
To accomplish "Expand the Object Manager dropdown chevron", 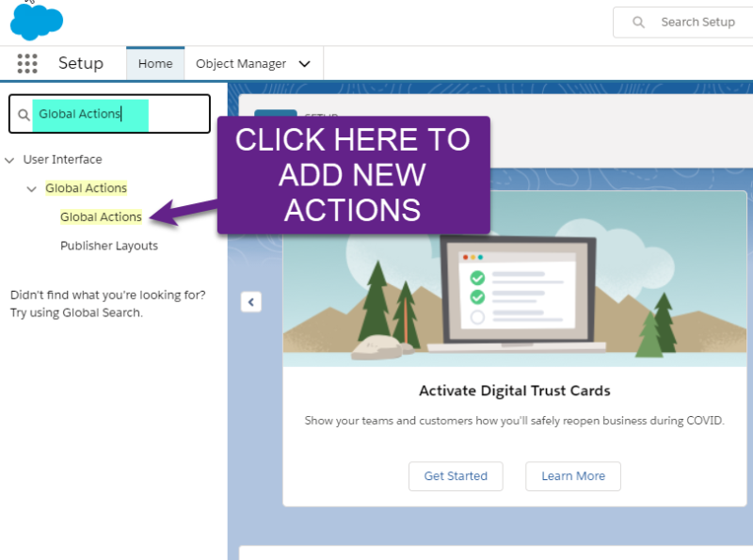I will 304,64.
